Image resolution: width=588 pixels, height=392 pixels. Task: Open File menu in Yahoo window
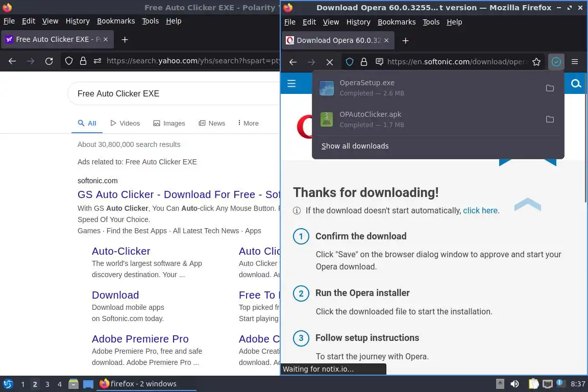point(9,21)
